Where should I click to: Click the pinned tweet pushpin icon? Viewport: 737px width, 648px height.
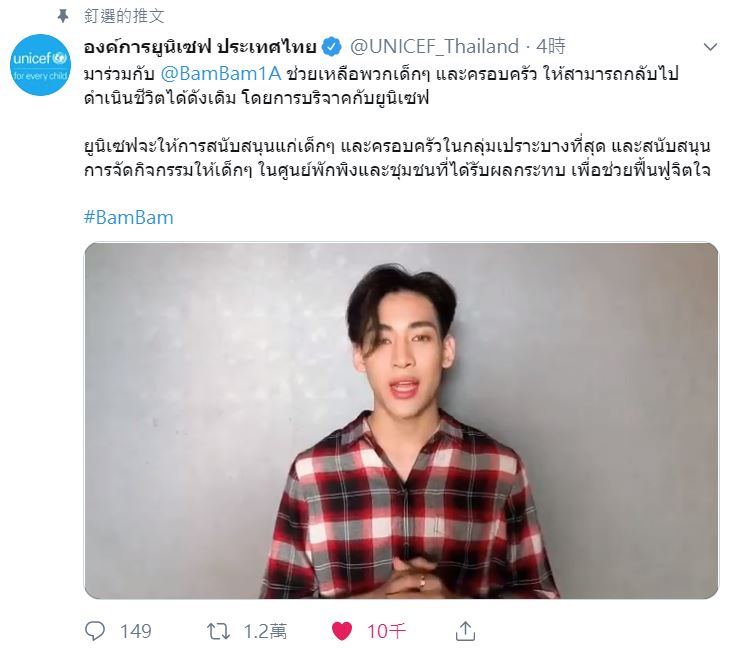pyautogui.click(x=63, y=16)
